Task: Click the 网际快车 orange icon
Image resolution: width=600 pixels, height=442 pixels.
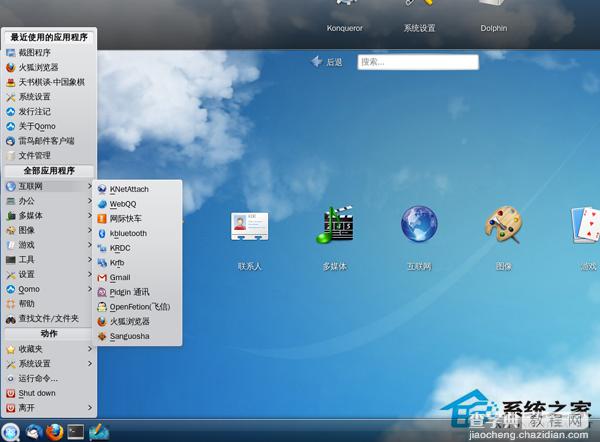Action: tap(102, 219)
